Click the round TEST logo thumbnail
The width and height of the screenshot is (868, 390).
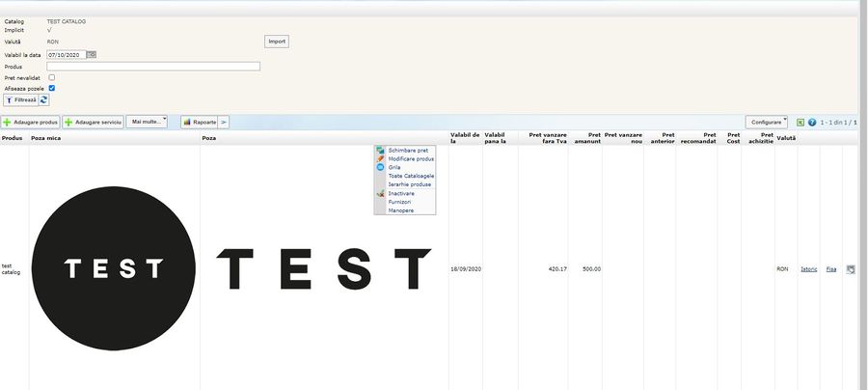tap(114, 267)
